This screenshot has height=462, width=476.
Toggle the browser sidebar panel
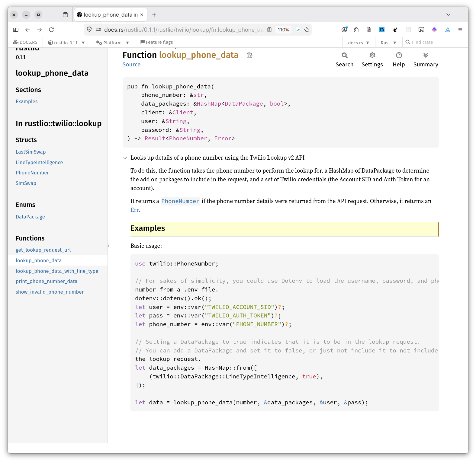pyautogui.click(x=16, y=30)
